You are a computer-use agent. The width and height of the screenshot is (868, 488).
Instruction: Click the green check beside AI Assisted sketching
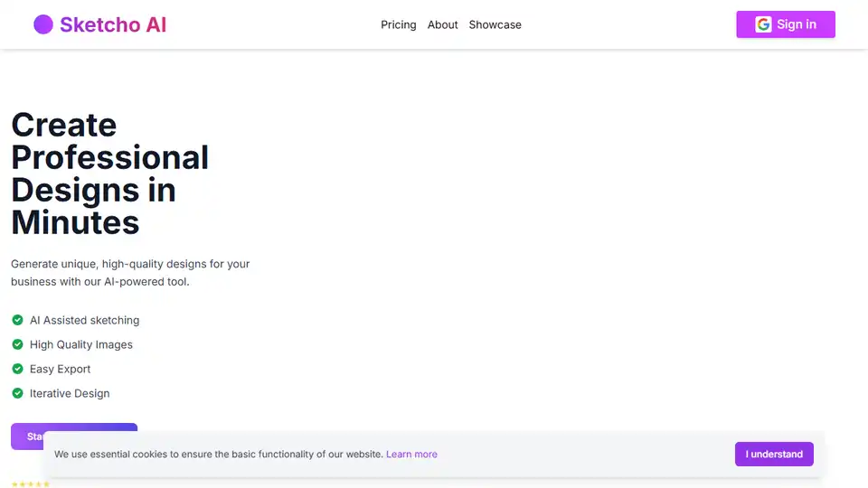click(17, 320)
